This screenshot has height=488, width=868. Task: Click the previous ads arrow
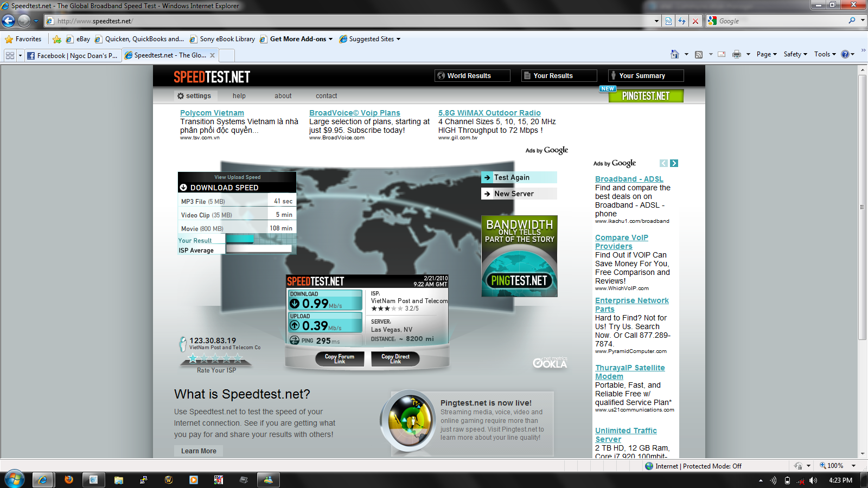pyautogui.click(x=663, y=163)
